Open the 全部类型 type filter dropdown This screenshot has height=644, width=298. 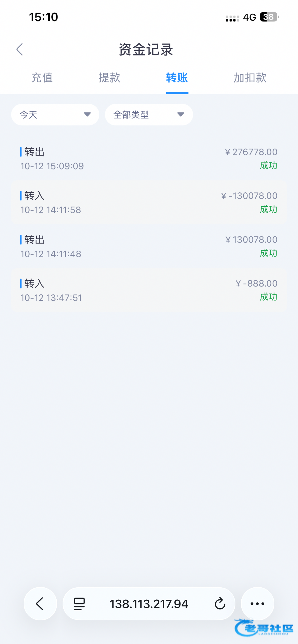149,115
